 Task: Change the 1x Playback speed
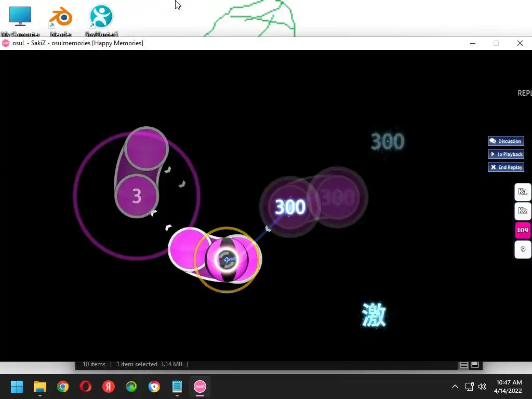pyautogui.click(x=506, y=154)
